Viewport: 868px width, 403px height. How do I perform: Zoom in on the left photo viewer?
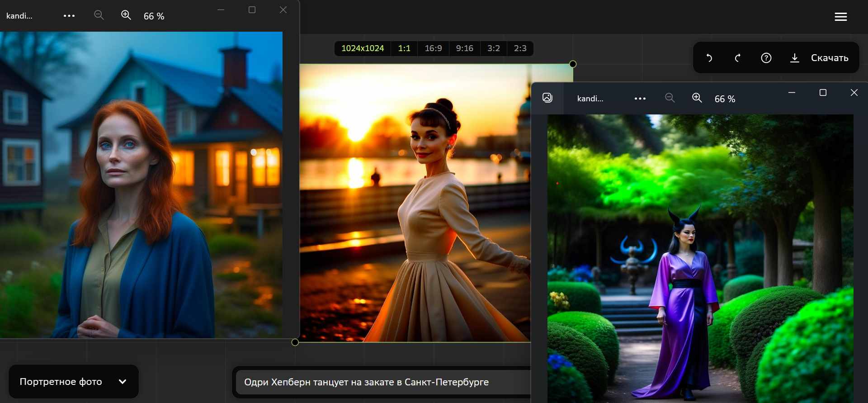point(126,15)
